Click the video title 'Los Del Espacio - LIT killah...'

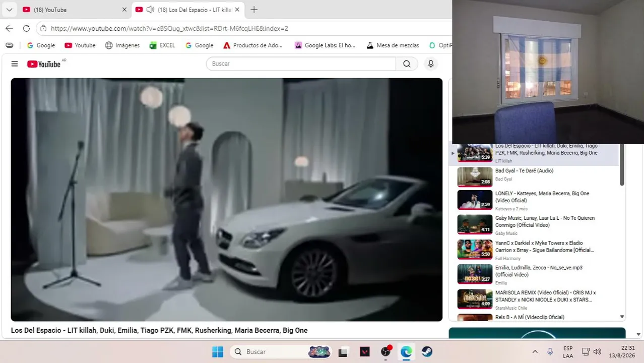pyautogui.click(x=159, y=330)
